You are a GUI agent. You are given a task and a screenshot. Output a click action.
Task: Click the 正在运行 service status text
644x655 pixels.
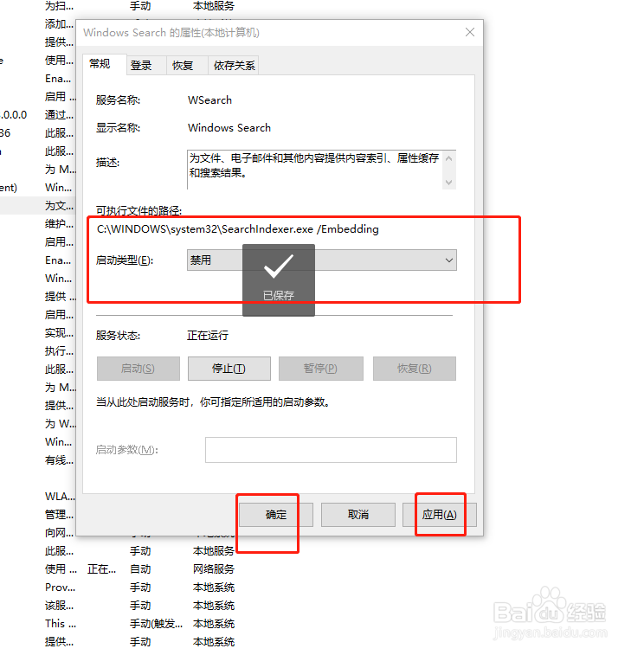pyautogui.click(x=208, y=336)
